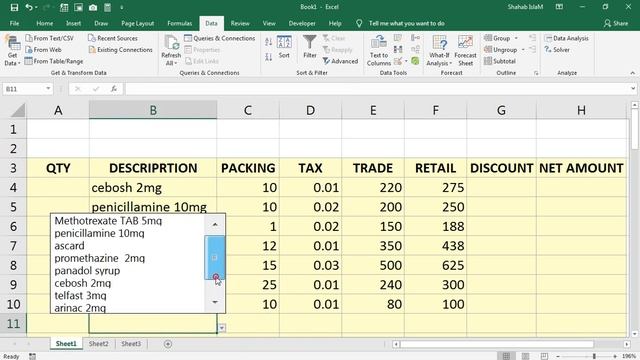Viewport: 640px width, 360px height.
Task: Click the calculator icon in quick access toolbar
Action: pyautogui.click(x=107, y=7)
